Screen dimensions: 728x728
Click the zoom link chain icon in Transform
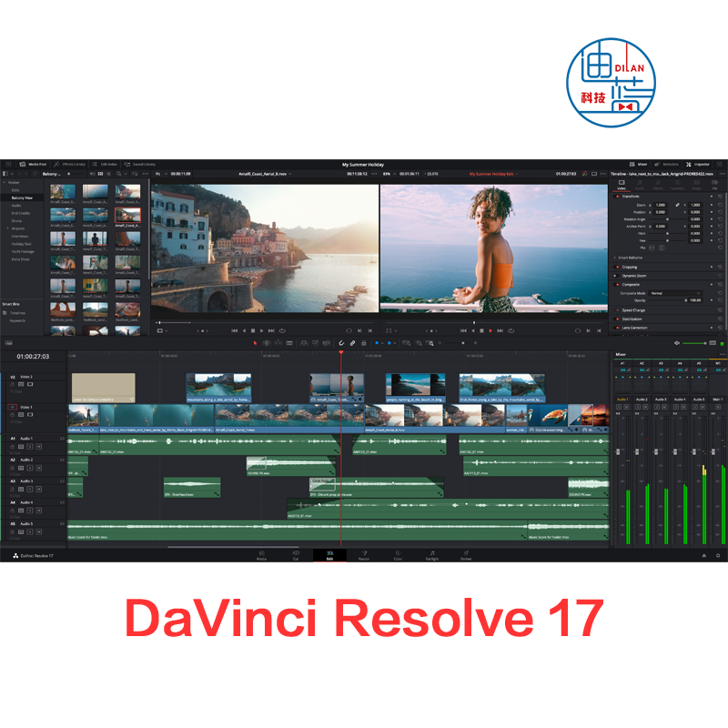(677, 205)
